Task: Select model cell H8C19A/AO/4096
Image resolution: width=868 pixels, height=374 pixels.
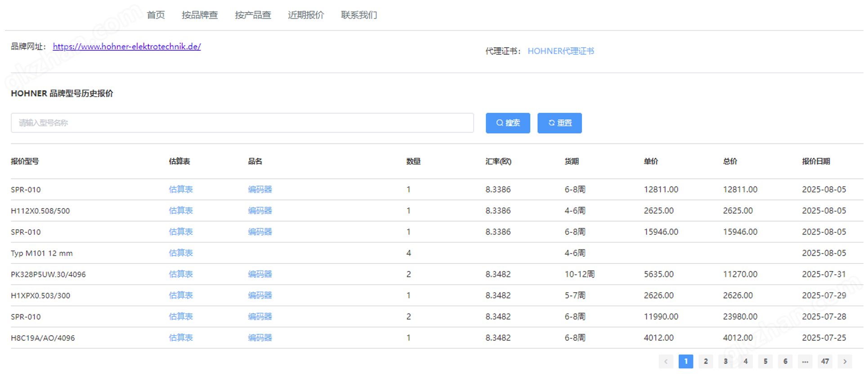Action: 43,338
